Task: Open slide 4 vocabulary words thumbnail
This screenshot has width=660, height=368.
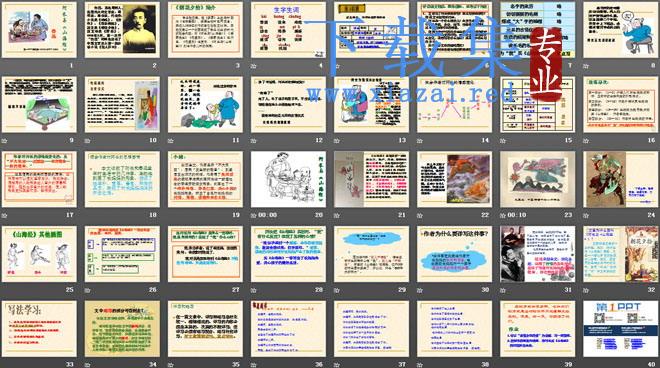Action: (x=288, y=30)
